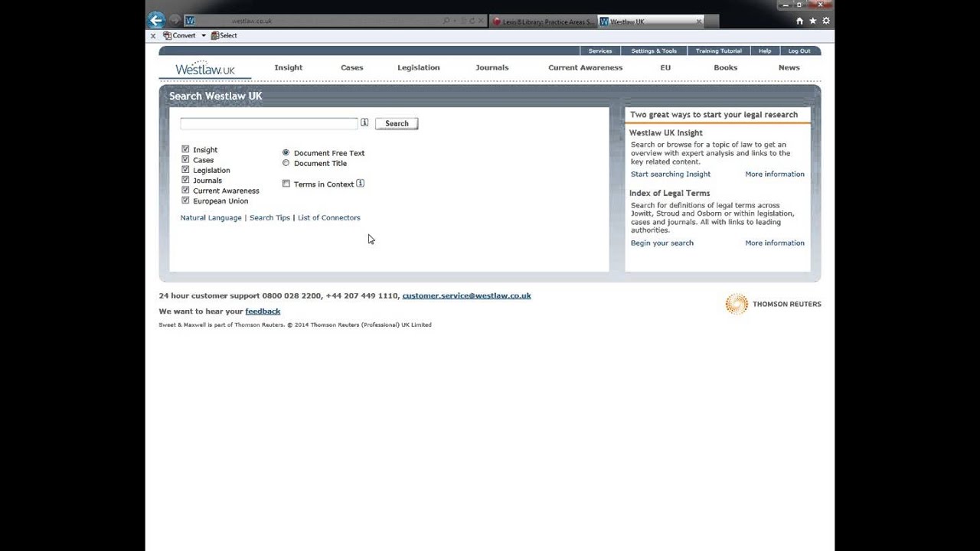The image size is (980, 551).
Task: Close the Westlaw UK browser tab
Action: point(699,21)
